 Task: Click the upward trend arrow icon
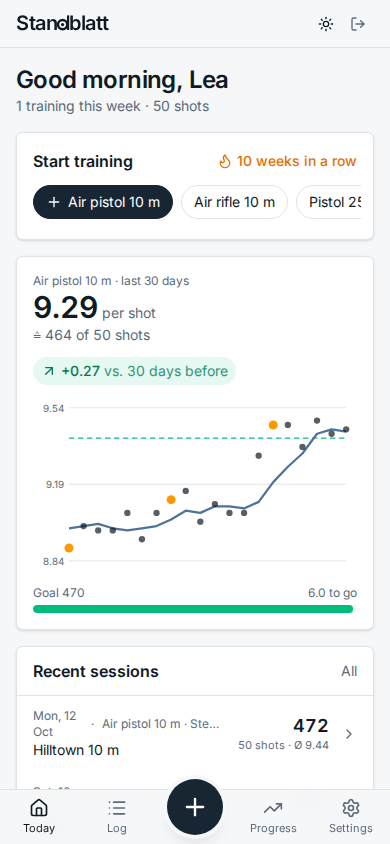tap(49, 371)
